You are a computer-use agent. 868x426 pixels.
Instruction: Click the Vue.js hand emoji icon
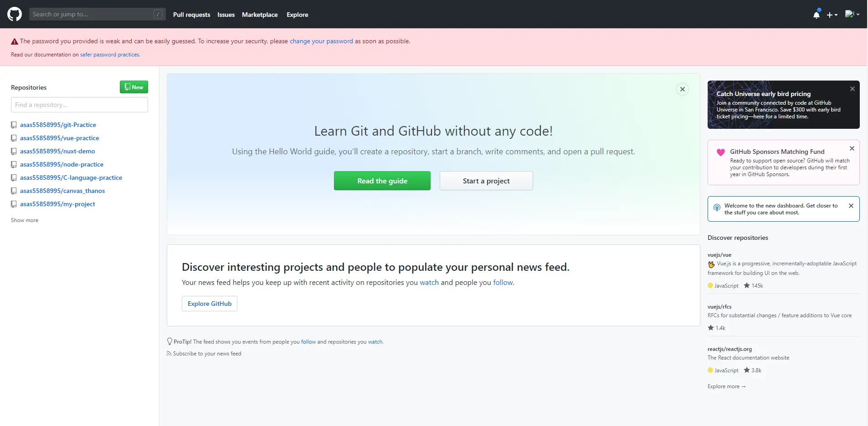[711, 264]
